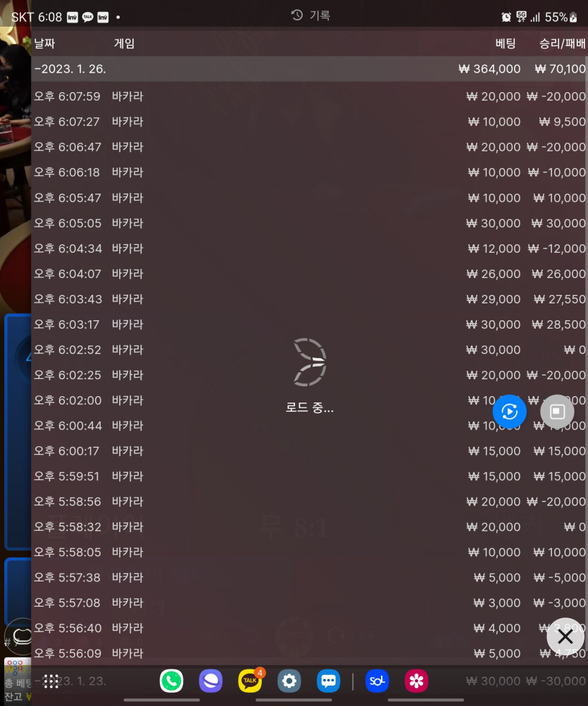Open the 오후 6:04:07 바카라 record

click(x=309, y=273)
